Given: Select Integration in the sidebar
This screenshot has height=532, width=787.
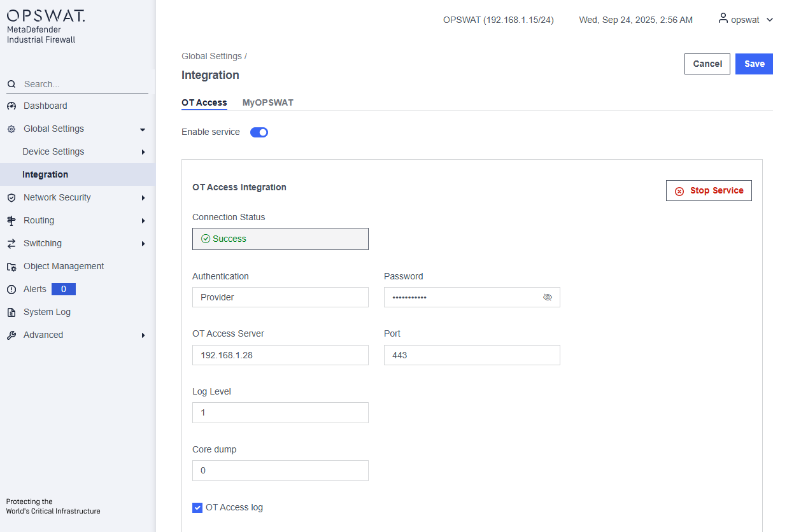Looking at the screenshot, I should (45, 174).
